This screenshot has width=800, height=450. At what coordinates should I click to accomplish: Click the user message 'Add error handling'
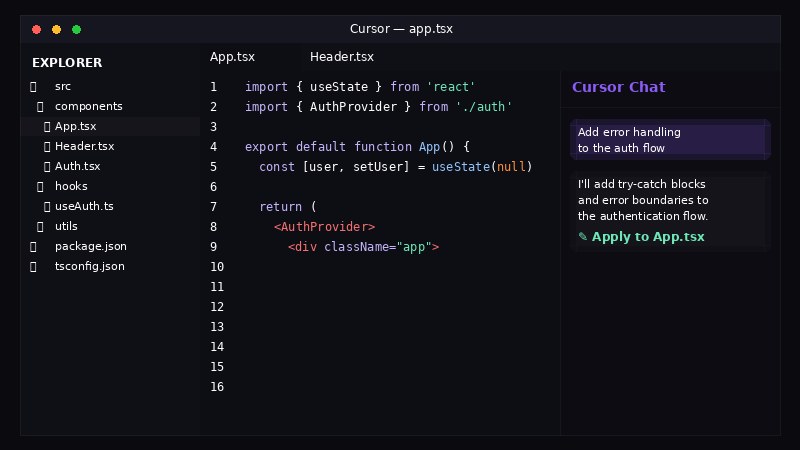pos(670,140)
